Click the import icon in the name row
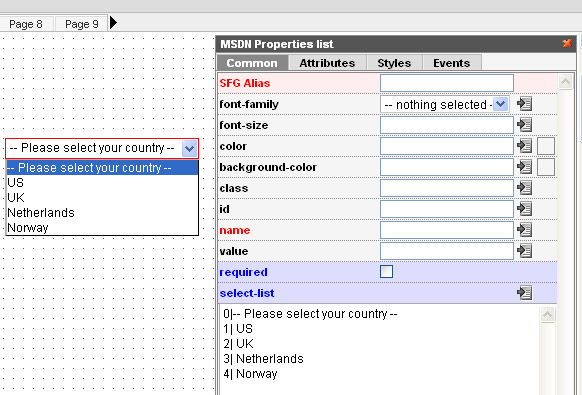 [524, 230]
